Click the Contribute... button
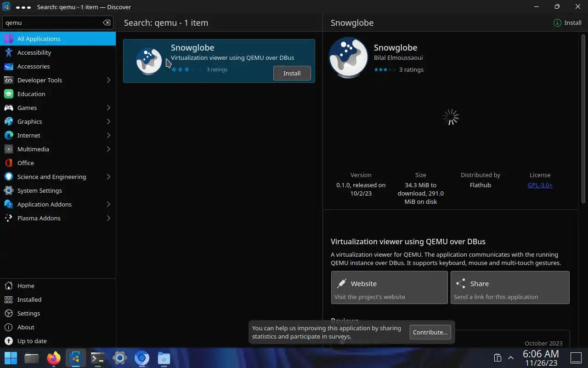 coord(430,332)
